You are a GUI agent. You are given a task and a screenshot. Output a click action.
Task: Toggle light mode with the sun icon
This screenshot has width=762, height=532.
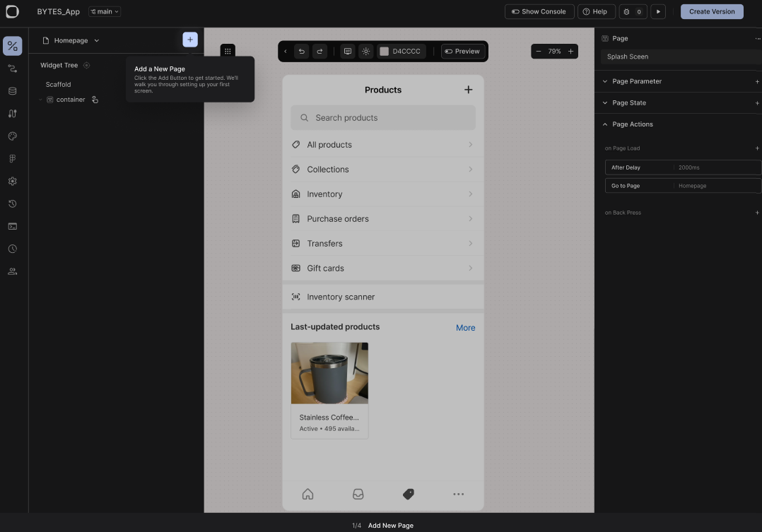click(366, 51)
